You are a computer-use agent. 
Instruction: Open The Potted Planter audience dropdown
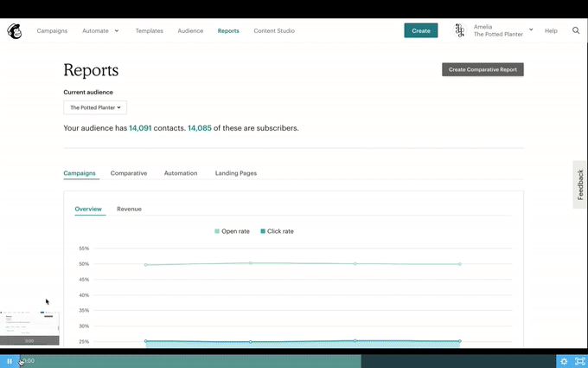tap(95, 107)
